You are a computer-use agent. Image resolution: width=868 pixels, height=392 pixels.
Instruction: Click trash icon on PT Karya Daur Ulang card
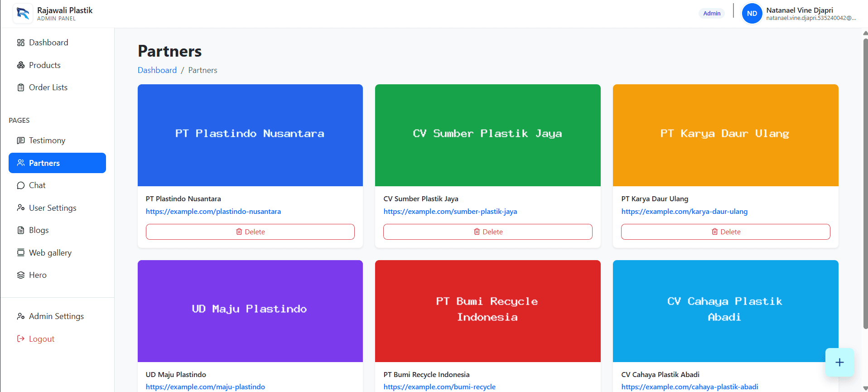point(715,232)
